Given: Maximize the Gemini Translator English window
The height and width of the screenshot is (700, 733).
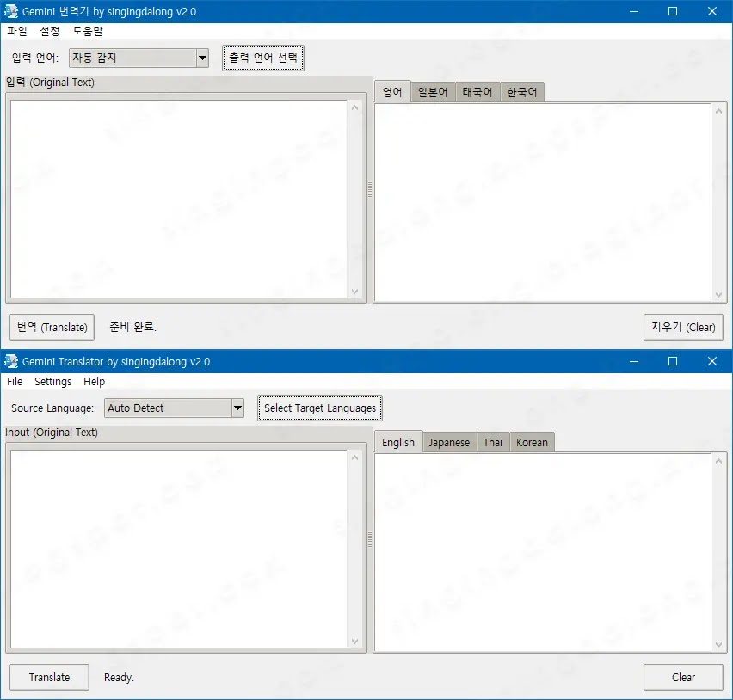Looking at the screenshot, I should pyautogui.click(x=673, y=361).
